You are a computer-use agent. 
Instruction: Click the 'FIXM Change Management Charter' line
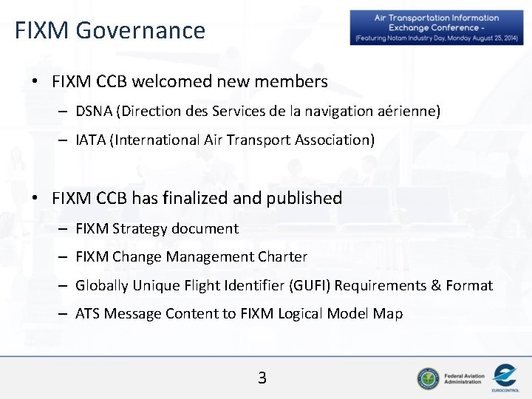click(191, 257)
